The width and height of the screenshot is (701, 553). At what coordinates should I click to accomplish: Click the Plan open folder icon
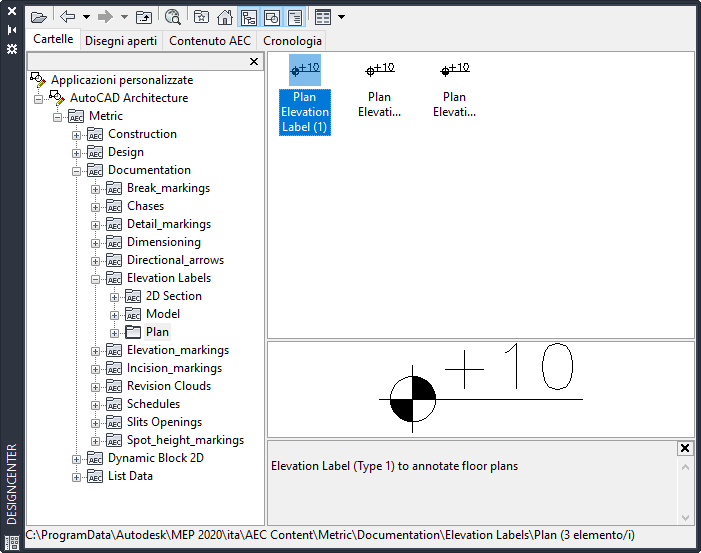point(133,332)
